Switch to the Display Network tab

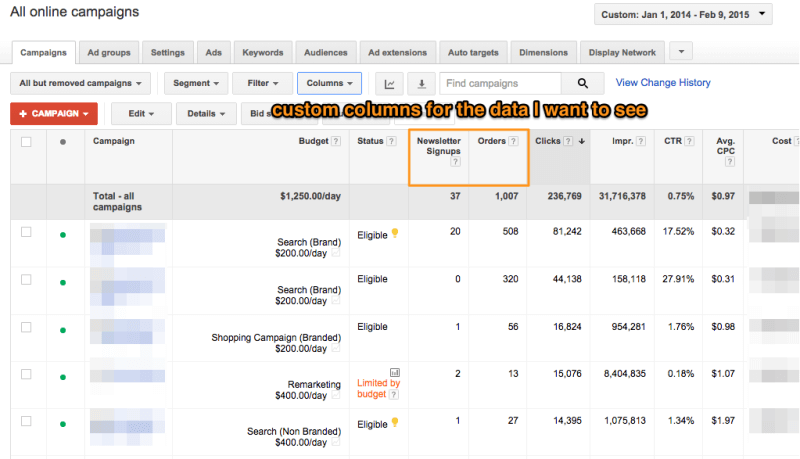point(622,53)
